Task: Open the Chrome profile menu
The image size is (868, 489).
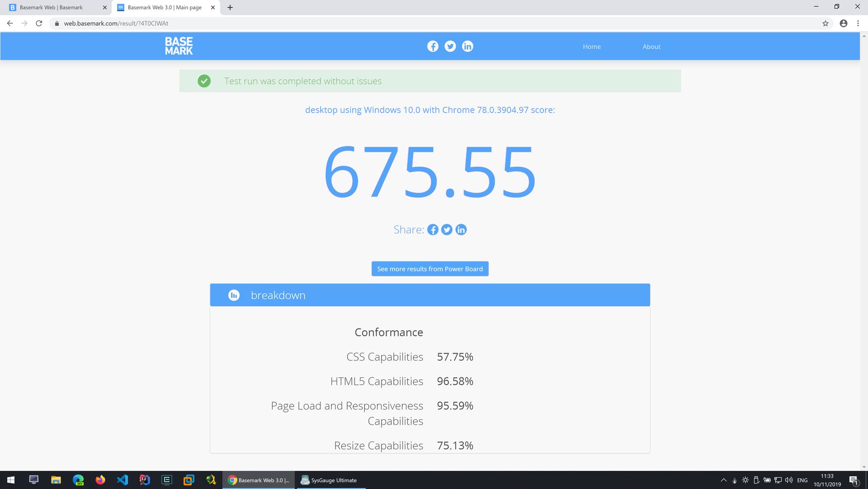Action: coord(843,23)
